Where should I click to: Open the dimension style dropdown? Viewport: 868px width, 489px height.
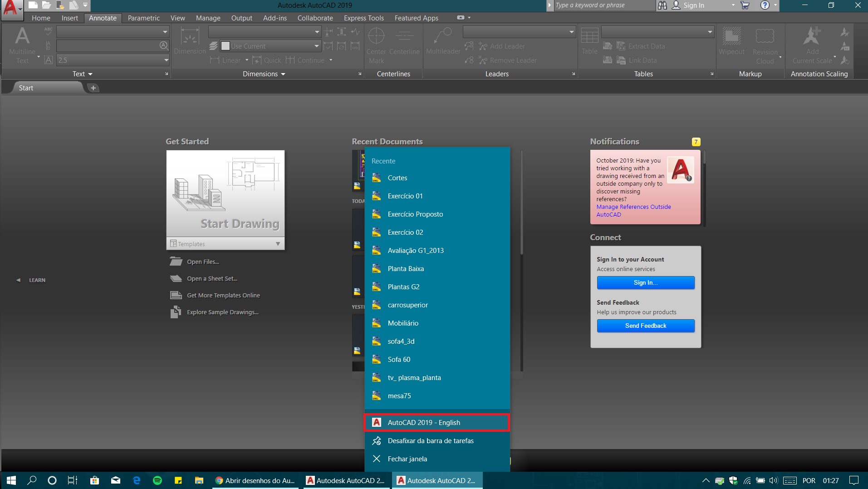[317, 32]
